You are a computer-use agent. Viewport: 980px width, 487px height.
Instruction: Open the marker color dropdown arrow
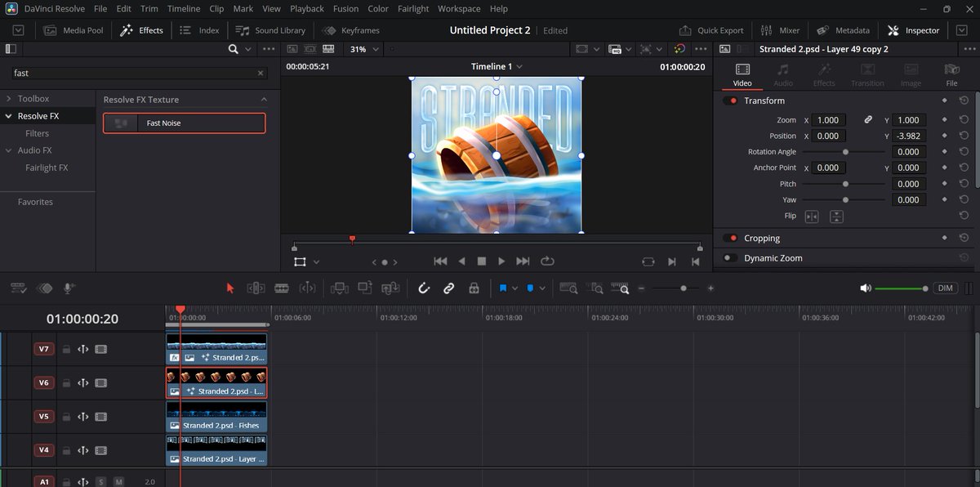[542, 288]
